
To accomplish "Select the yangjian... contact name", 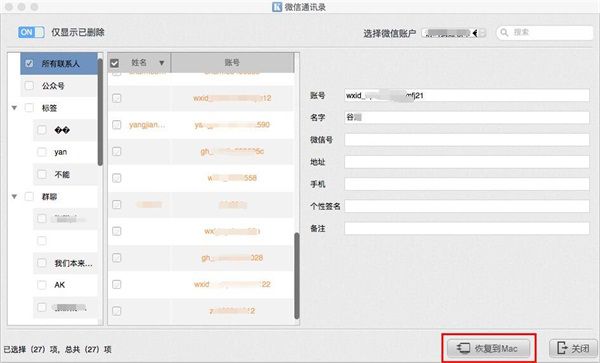I will (x=147, y=125).
